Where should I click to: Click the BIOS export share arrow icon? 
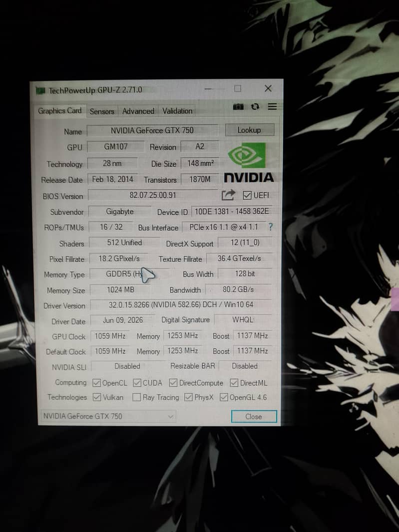pyautogui.click(x=228, y=195)
